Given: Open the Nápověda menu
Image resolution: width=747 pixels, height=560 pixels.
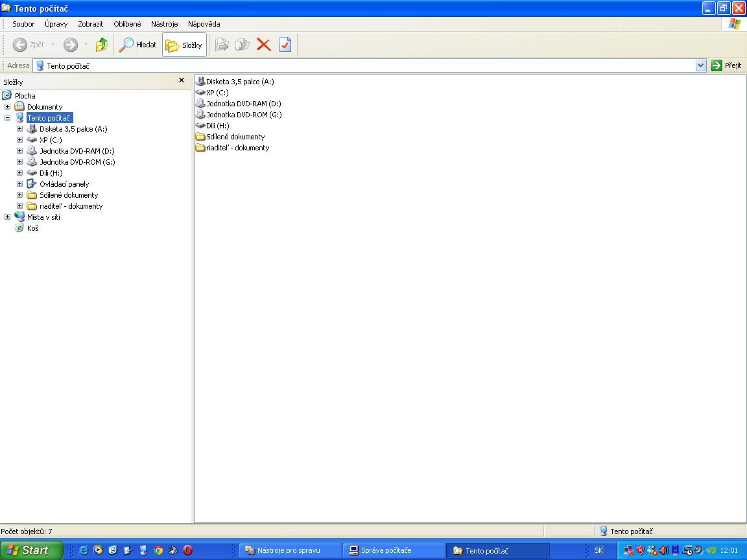Looking at the screenshot, I should (x=204, y=24).
